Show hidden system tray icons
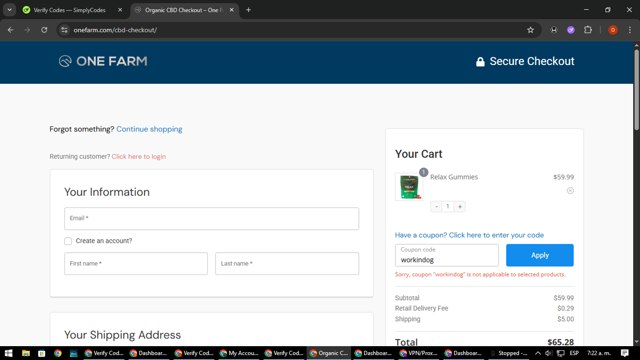 tap(538, 353)
